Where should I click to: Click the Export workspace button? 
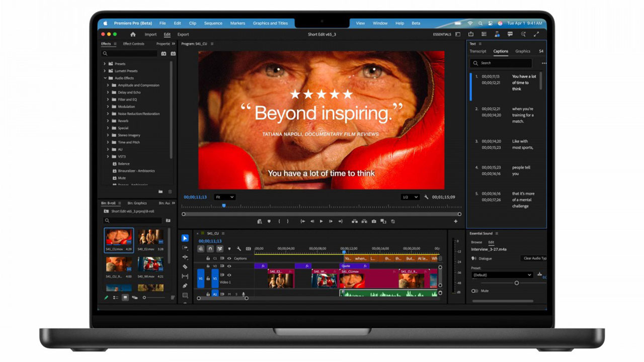(183, 35)
